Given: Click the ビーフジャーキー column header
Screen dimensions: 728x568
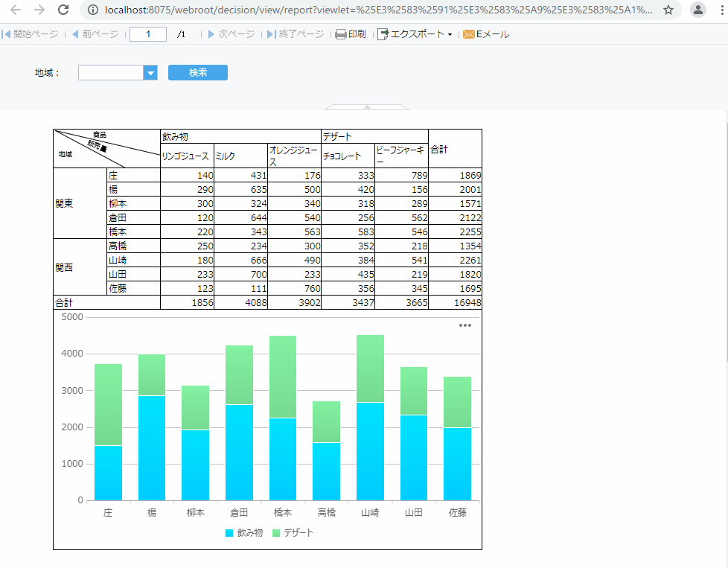Looking at the screenshot, I should pyautogui.click(x=402, y=156).
